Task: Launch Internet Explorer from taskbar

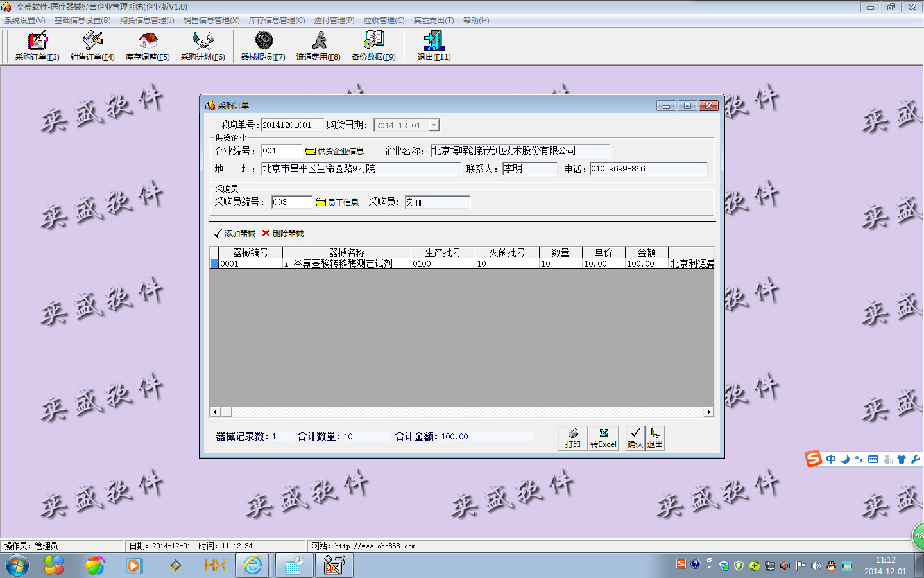Action: point(253,566)
